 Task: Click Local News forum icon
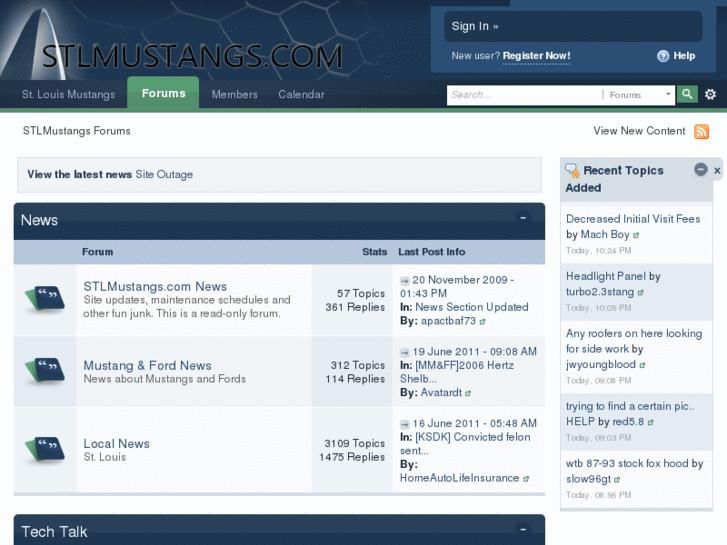[x=45, y=450]
